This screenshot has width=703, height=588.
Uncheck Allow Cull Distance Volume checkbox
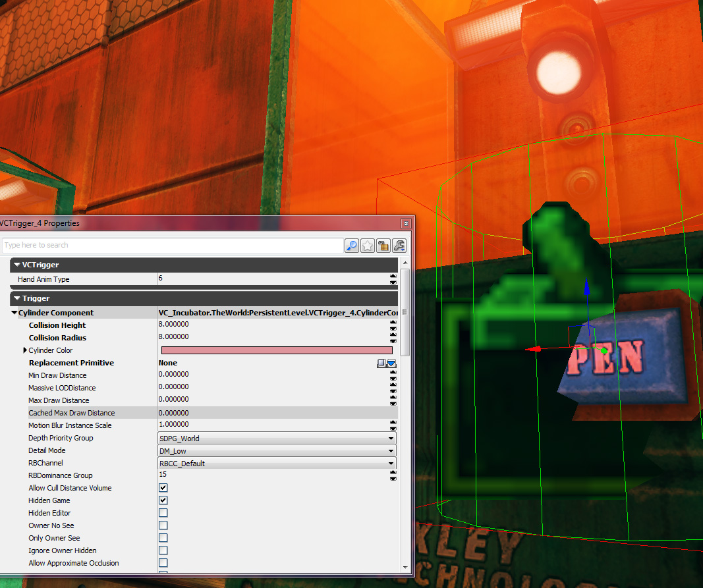163,488
